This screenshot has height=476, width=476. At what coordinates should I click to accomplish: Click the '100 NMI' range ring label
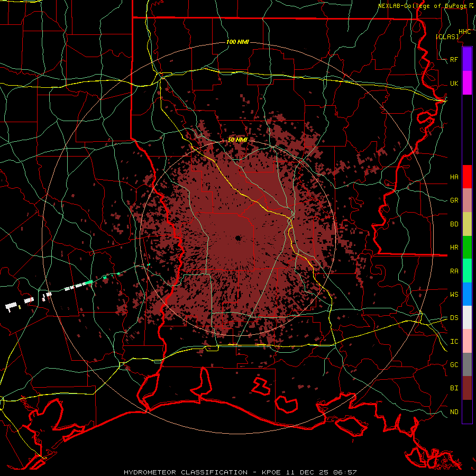pyautogui.click(x=237, y=42)
